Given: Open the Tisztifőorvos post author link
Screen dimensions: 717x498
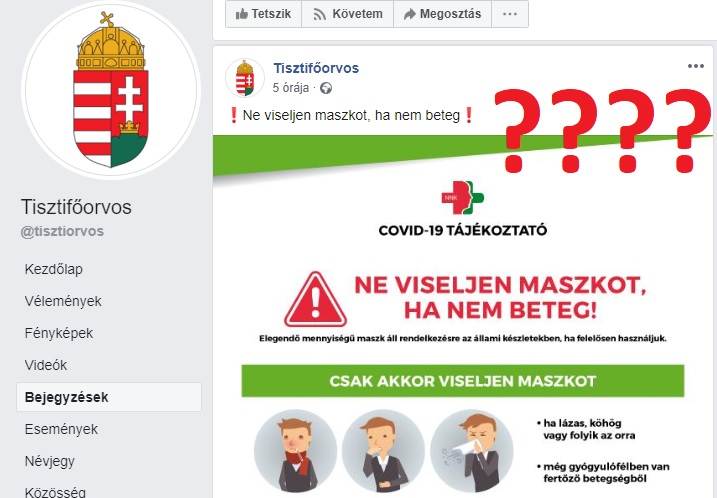Looking at the screenshot, I should [x=316, y=68].
